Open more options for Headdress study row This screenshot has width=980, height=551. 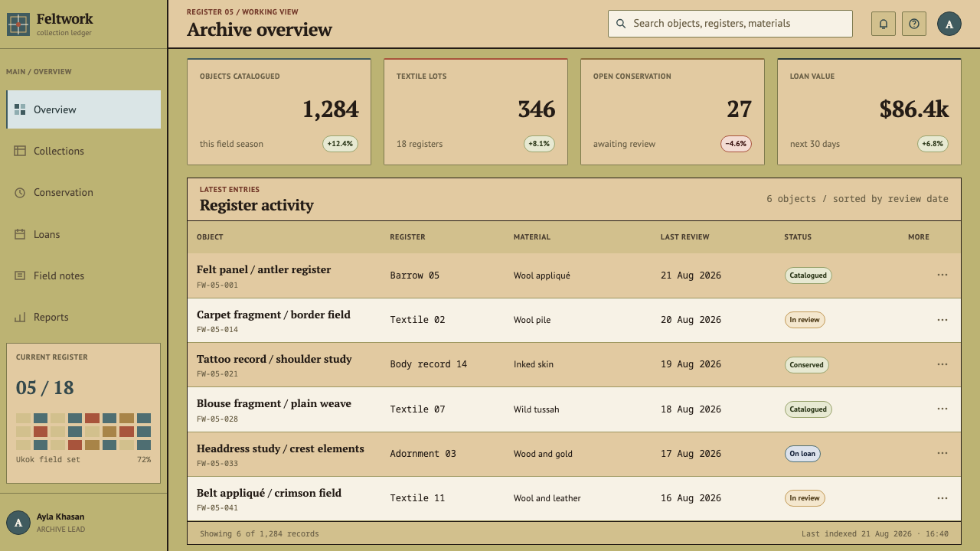942,453
